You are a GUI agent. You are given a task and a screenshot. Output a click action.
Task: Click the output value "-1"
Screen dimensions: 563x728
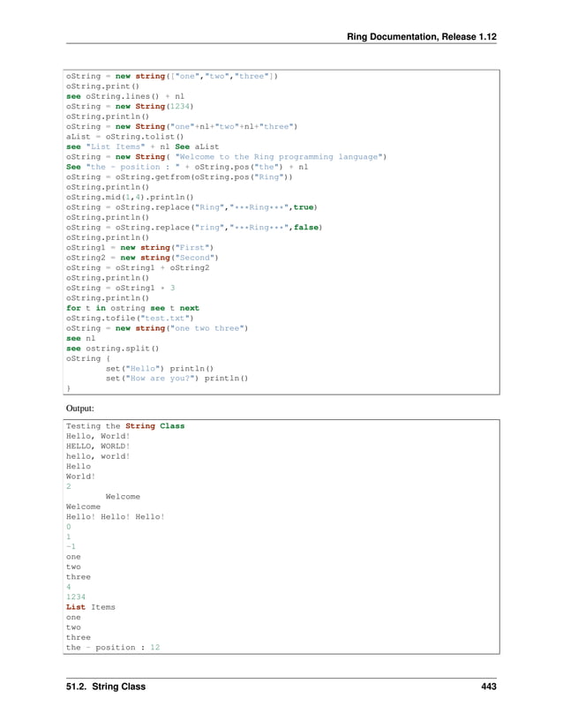(x=71, y=546)
